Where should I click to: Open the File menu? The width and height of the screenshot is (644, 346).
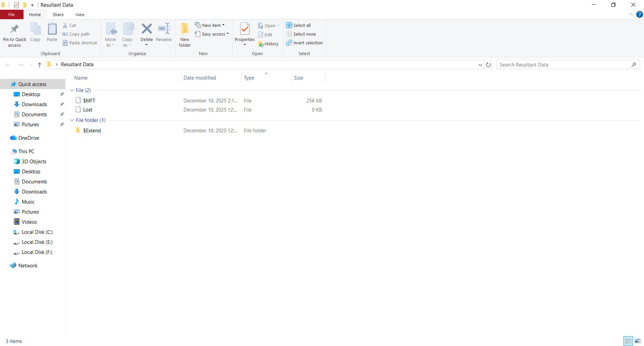(x=11, y=14)
